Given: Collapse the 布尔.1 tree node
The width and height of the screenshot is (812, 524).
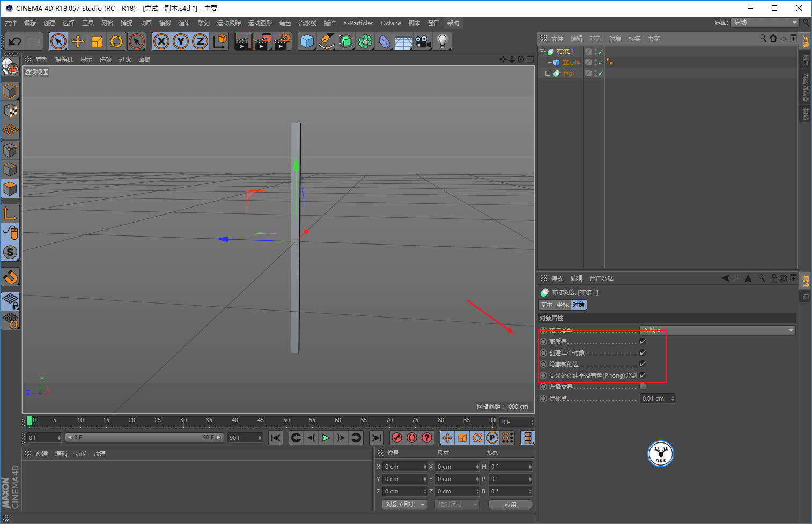Looking at the screenshot, I should (x=542, y=51).
